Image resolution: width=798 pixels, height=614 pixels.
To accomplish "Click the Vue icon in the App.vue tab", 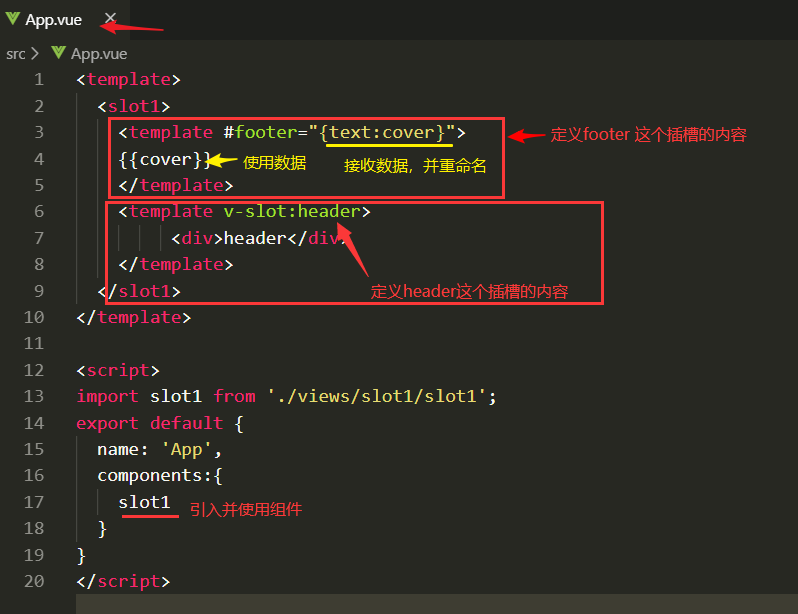I will [13, 19].
